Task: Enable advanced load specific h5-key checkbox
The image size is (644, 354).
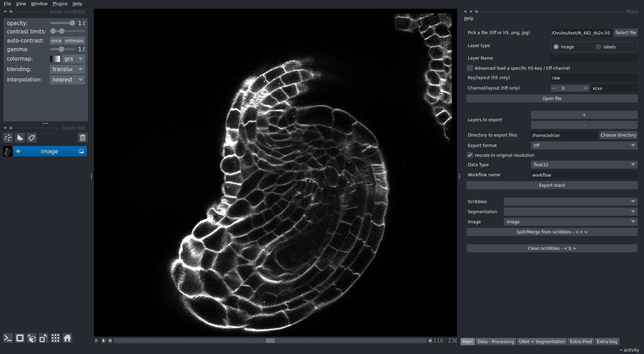Action: [470, 68]
